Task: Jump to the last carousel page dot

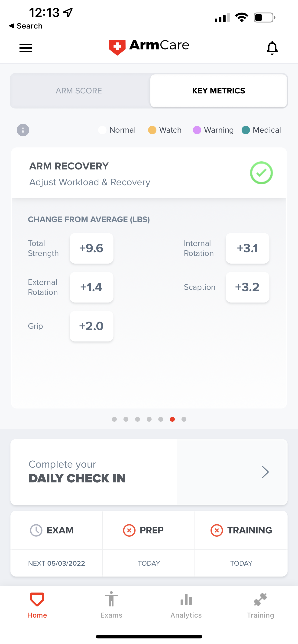Action: click(184, 419)
